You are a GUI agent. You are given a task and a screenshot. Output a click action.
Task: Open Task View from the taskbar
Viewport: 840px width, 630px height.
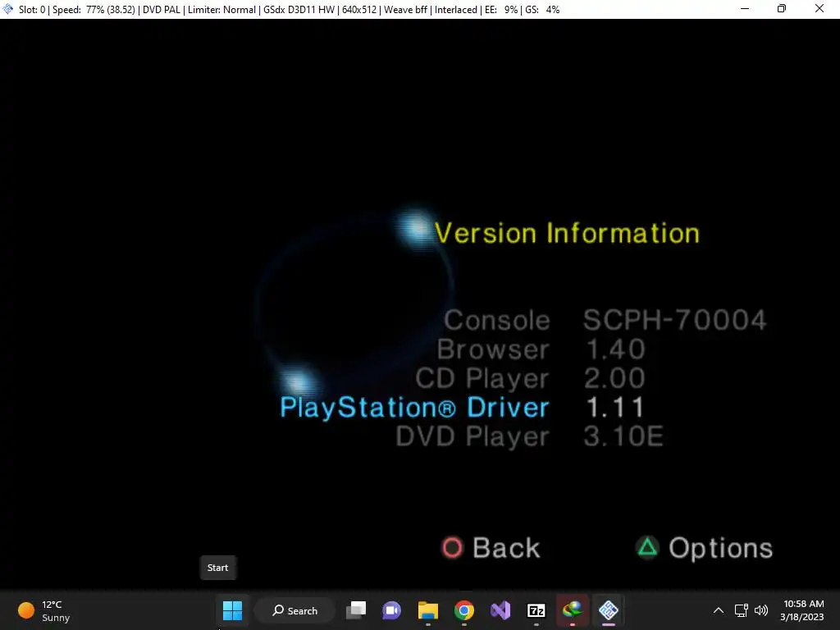pyautogui.click(x=356, y=610)
